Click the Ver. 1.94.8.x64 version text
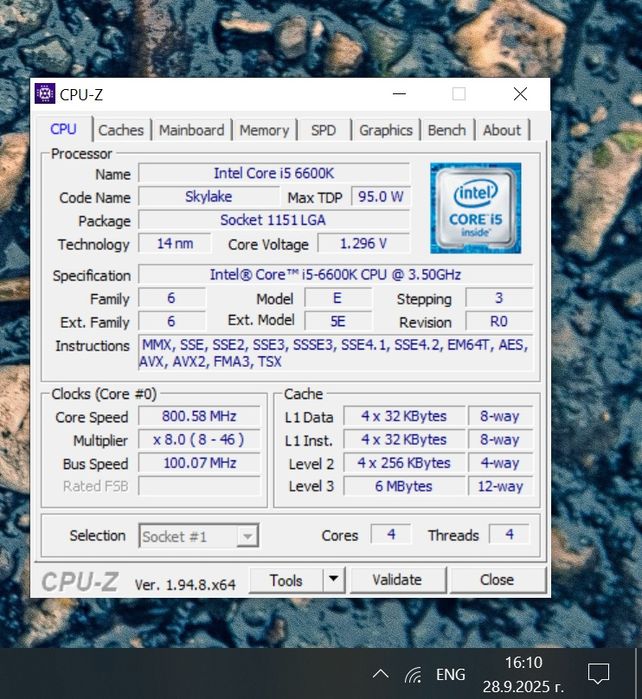The height and width of the screenshot is (699, 642). coord(185,584)
